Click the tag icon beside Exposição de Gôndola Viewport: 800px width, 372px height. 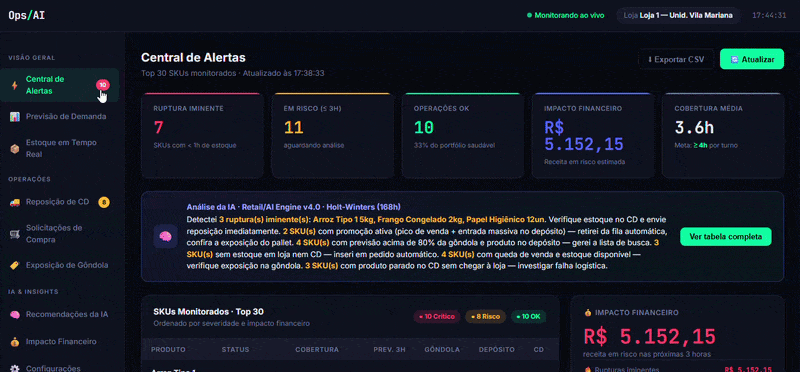(15, 265)
